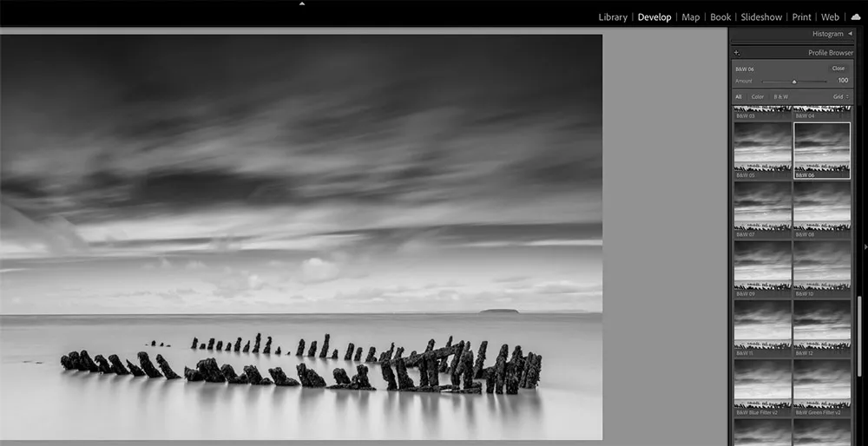This screenshot has width=868, height=446.
Task: Filter profiles to show All
Action: coord(739,97)
